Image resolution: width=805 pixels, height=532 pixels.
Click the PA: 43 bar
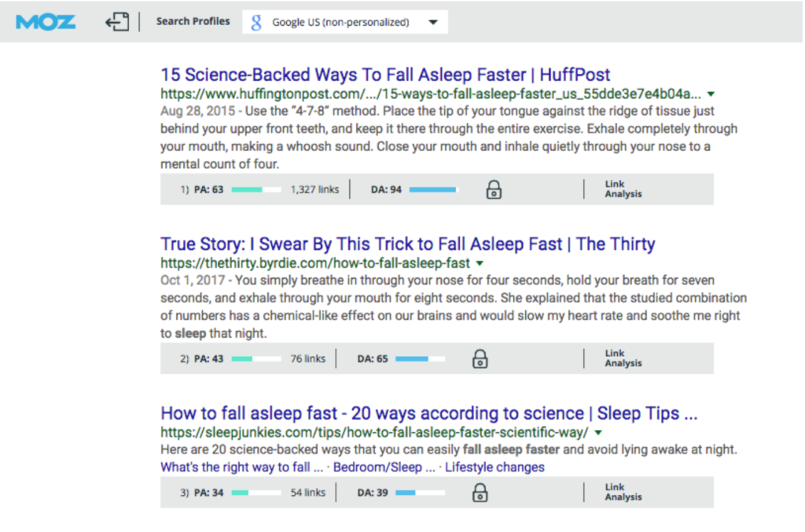(256, 359)
